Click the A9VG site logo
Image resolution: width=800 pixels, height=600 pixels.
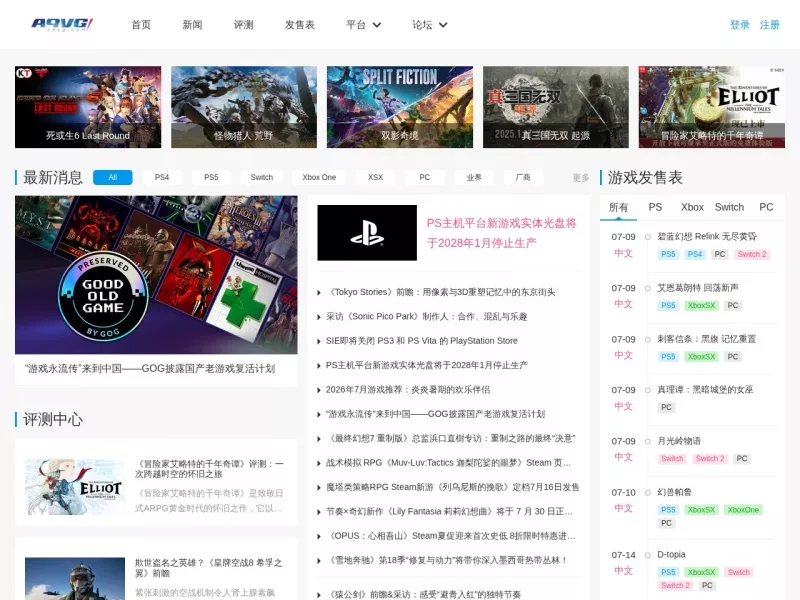(x=62, y=24)
